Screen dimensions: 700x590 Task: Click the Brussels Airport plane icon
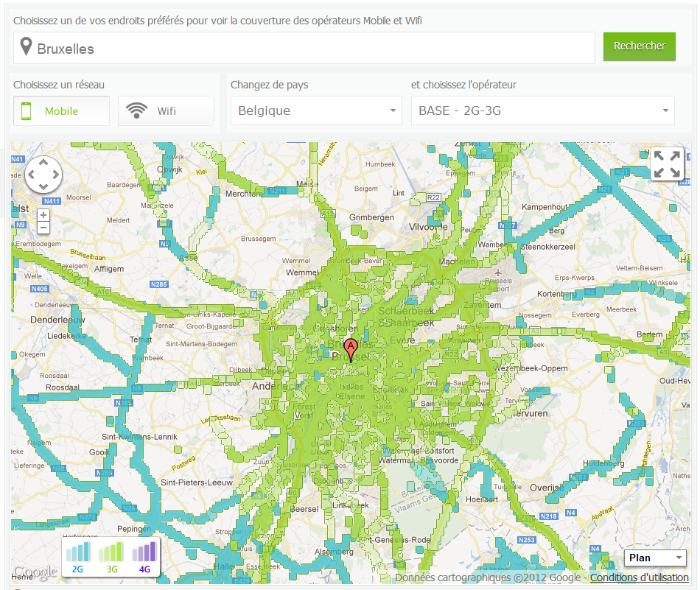(498, 273)
